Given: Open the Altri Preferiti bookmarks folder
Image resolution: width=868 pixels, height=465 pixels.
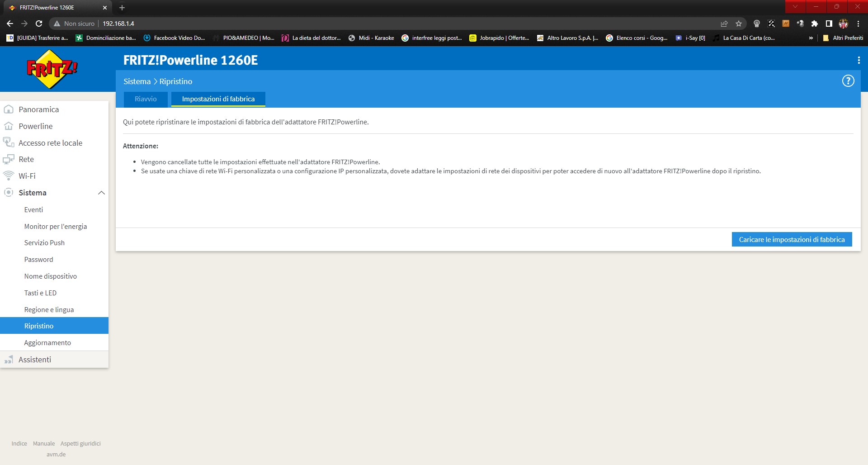Looking at the screenshot, I should [x=843, y=38].
